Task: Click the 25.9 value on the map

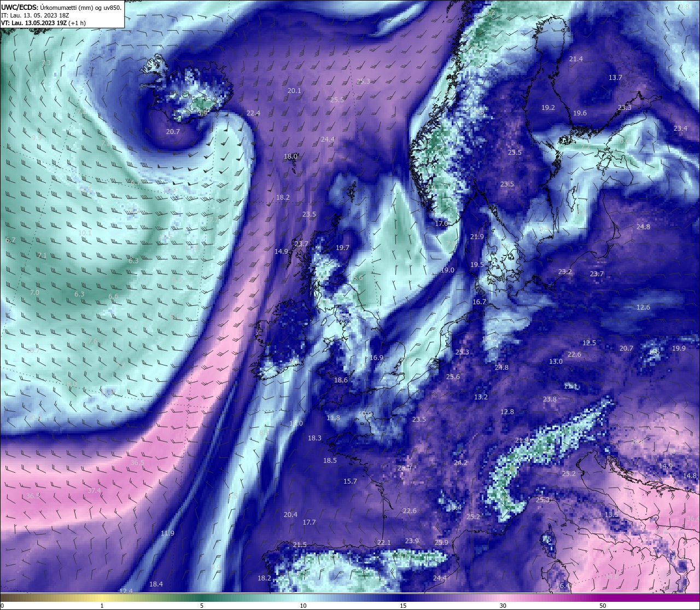Action: pyautogui.click(x=441, y=543)
